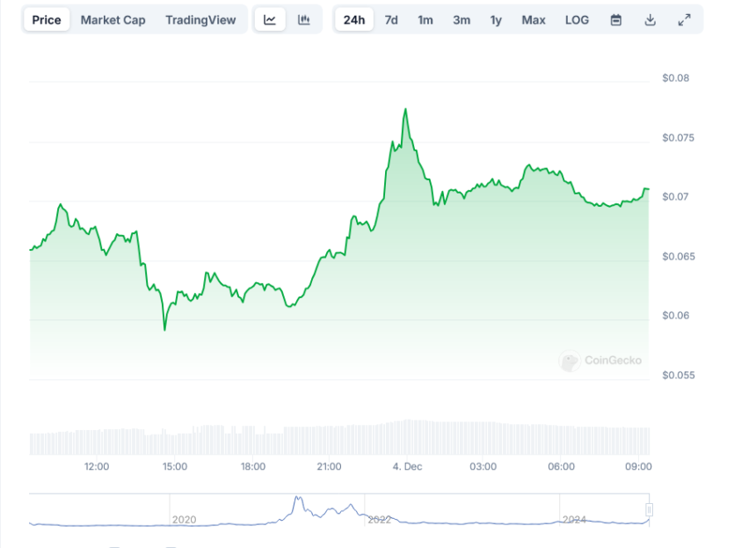Viewport: 756px width, 548px height.
Task: Switch to line chart view icon
Action: (270, 20)
